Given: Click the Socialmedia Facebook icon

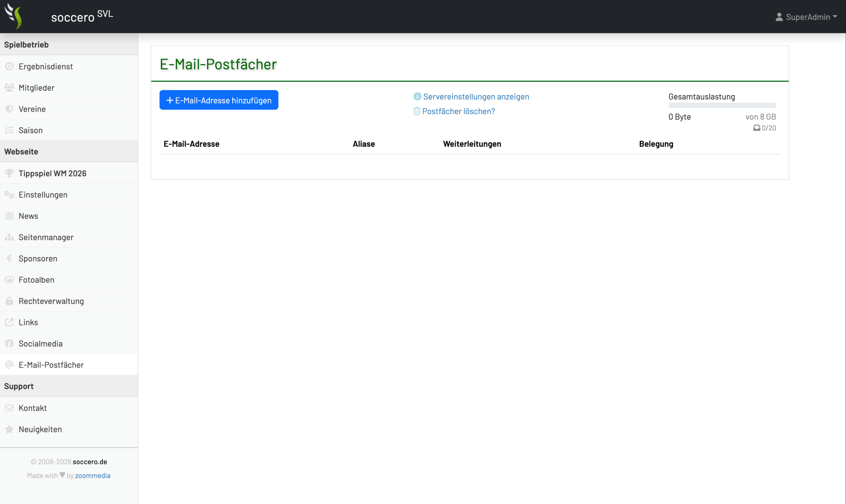Looking at the screenshot, I should [x=9, y=344].
